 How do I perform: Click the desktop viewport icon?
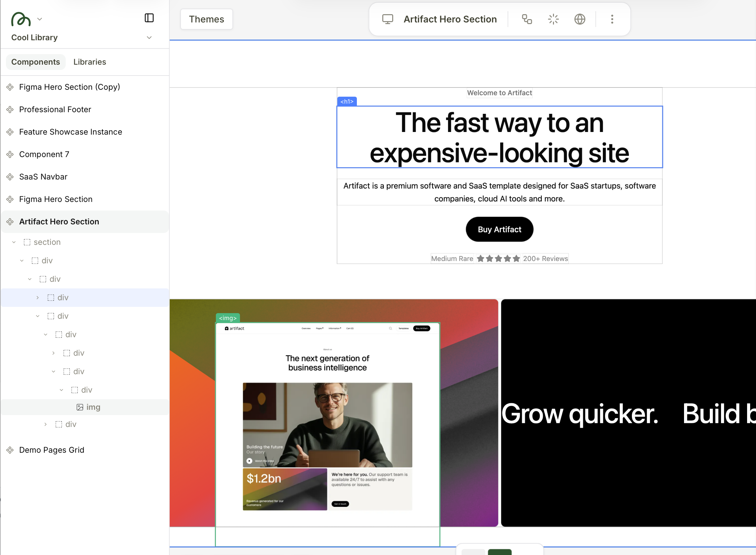387,19
